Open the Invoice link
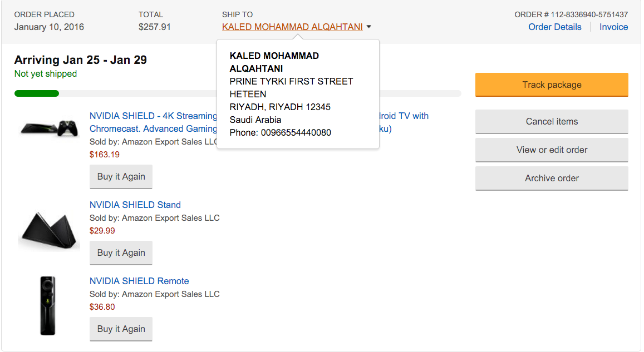 pos(613,27)
